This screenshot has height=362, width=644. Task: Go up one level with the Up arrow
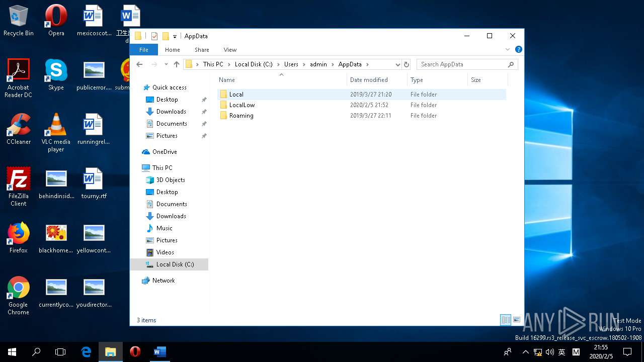[x=177, y=64]
